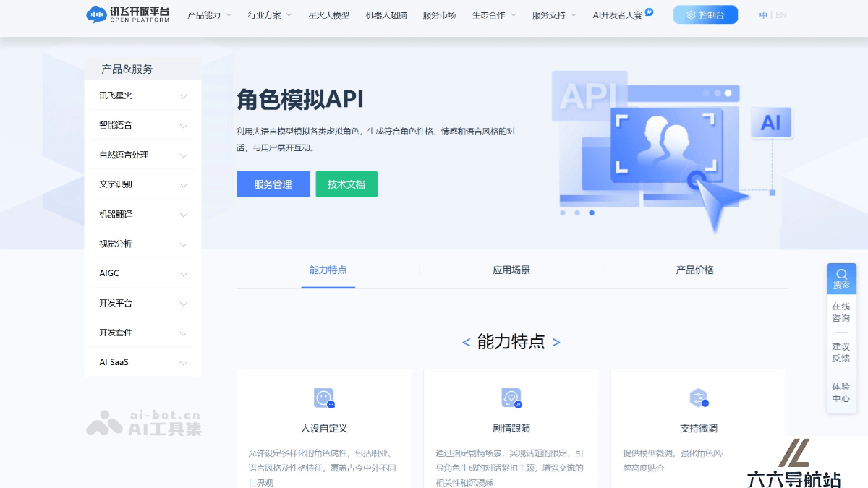Click the 剧情跟随 card title

511,428
